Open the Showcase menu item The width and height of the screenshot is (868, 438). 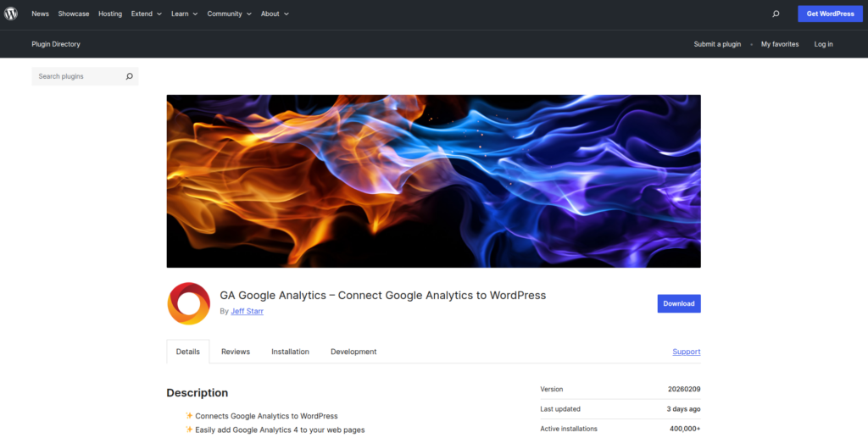(x=74, y=14)
